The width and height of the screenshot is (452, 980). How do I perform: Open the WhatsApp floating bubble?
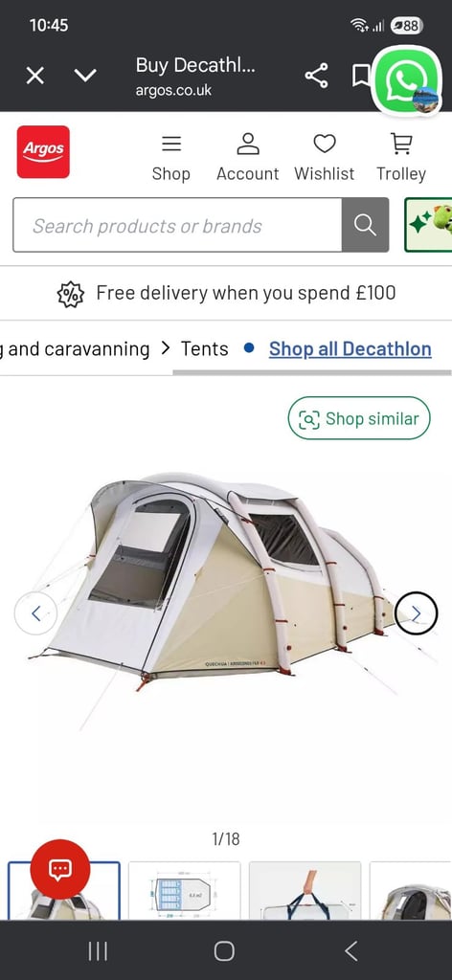(408, 80)
